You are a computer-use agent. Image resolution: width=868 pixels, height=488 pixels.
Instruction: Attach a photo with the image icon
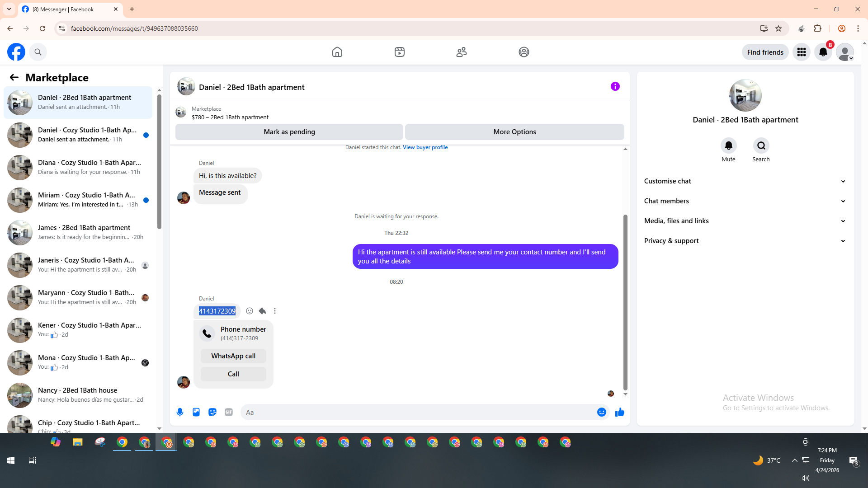(196, 412)
